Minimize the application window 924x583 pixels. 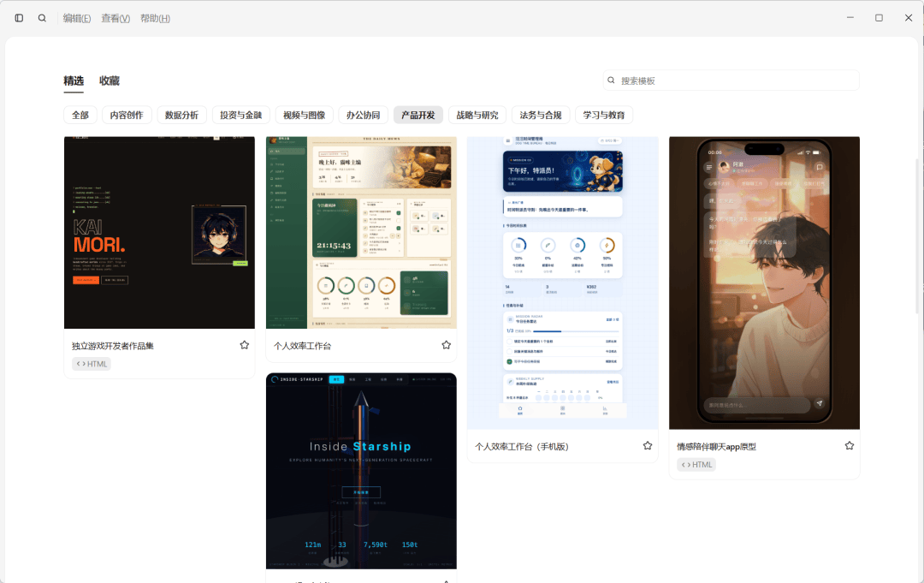point(850,18)
